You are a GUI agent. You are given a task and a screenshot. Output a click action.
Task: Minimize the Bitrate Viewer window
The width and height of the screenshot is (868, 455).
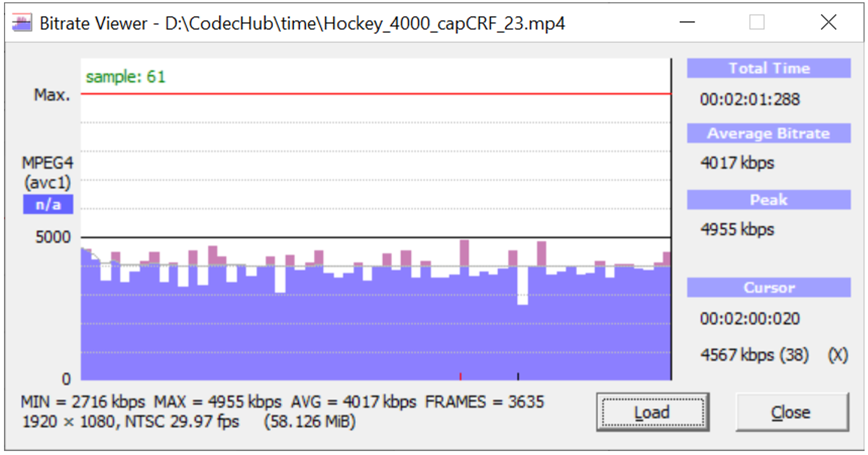point(687,22)
